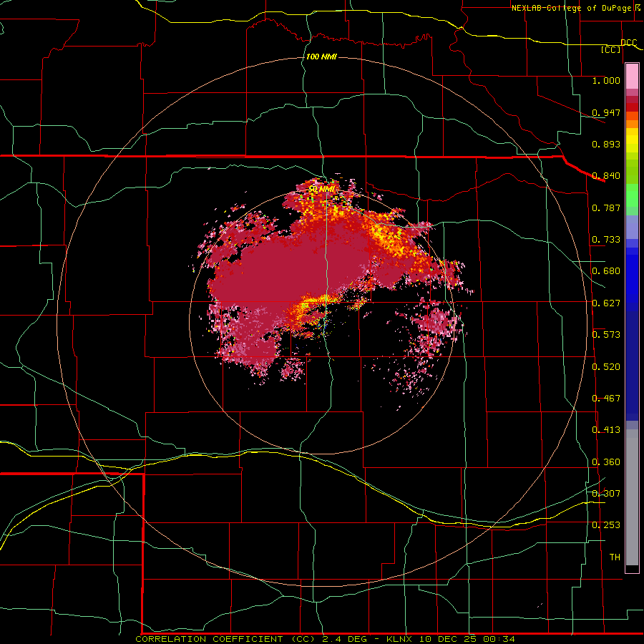
Task: Pick the light pink segment atop the color bar
Action: click(632, 77)
